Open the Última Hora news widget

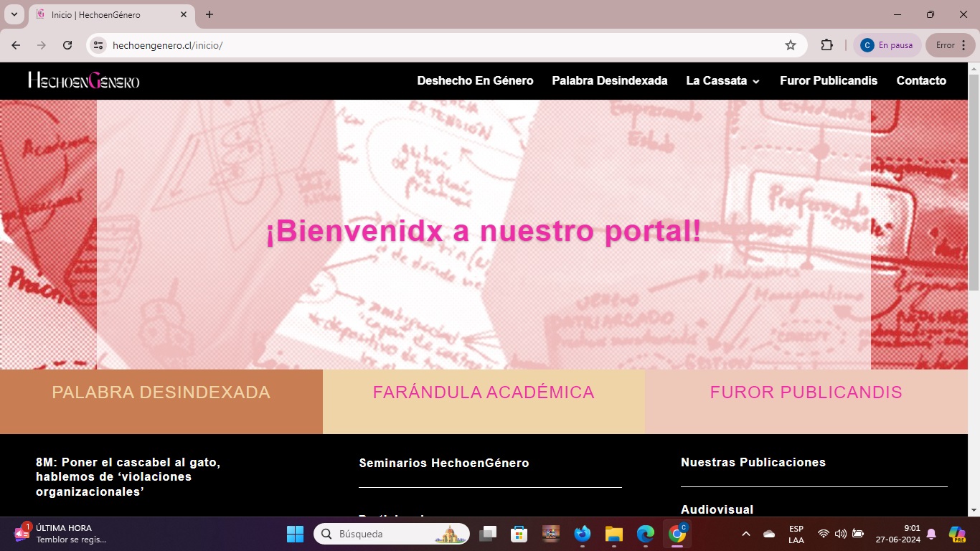point(59,533)
